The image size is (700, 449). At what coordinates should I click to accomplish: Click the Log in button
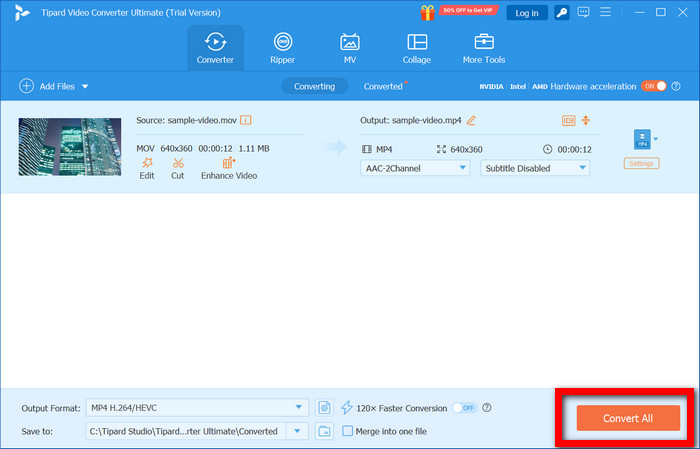(526, 12)
